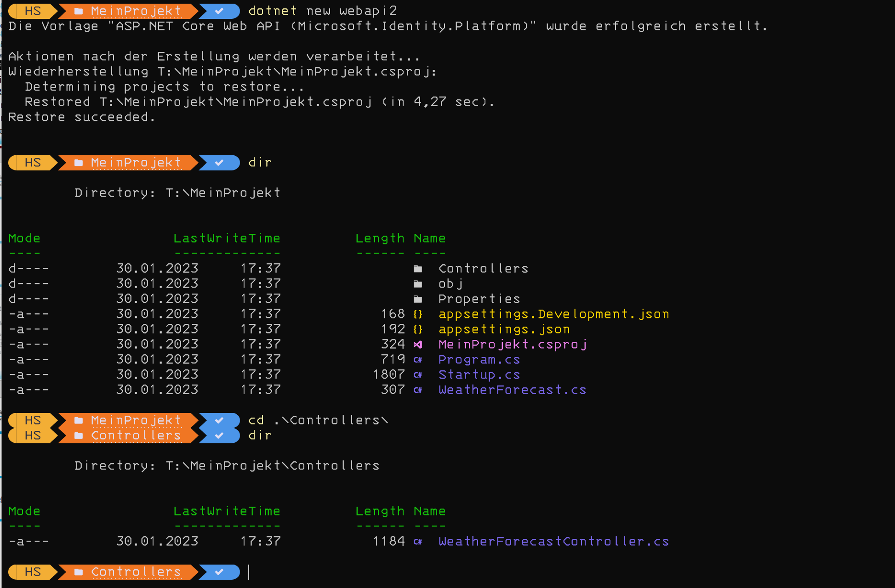Click the yellow HS segment in top prompt
895x588 pixels.
[32, 11]
